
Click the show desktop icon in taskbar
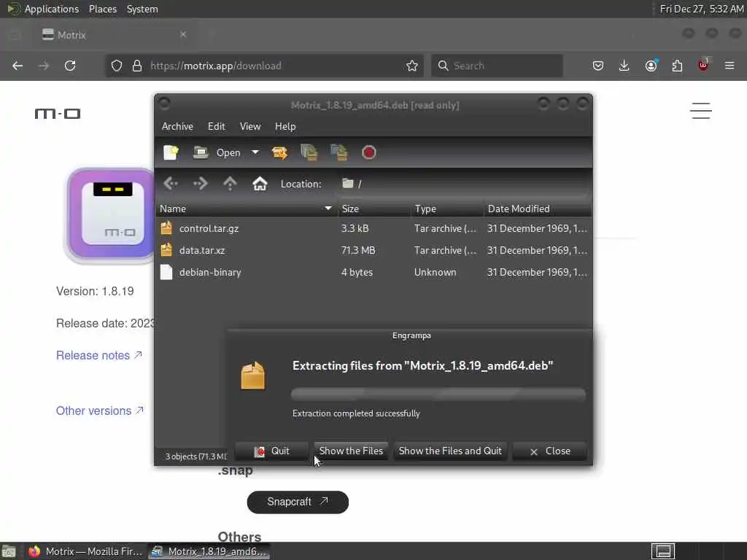[x=9, y=552]
